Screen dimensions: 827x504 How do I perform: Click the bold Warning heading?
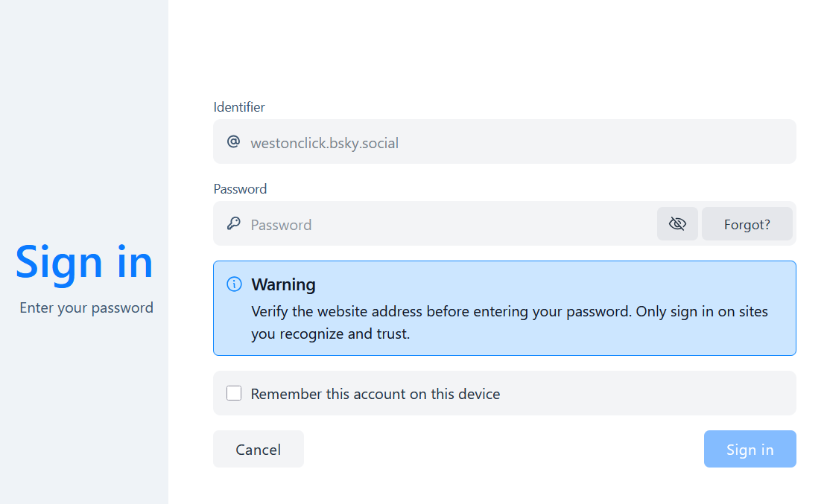pyautogui.click(x=283, y=284)
